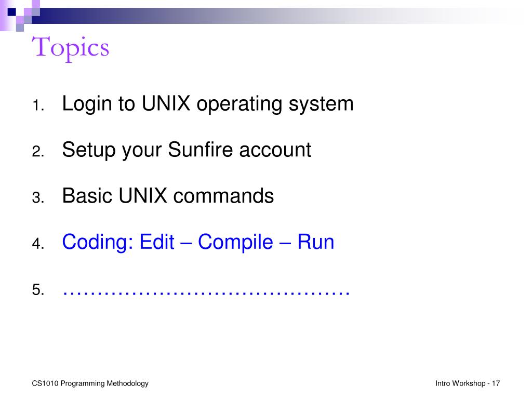532x399 pixels.
Task: Select 'Setup your Sunfire account' line
Action: coord(187,150)
